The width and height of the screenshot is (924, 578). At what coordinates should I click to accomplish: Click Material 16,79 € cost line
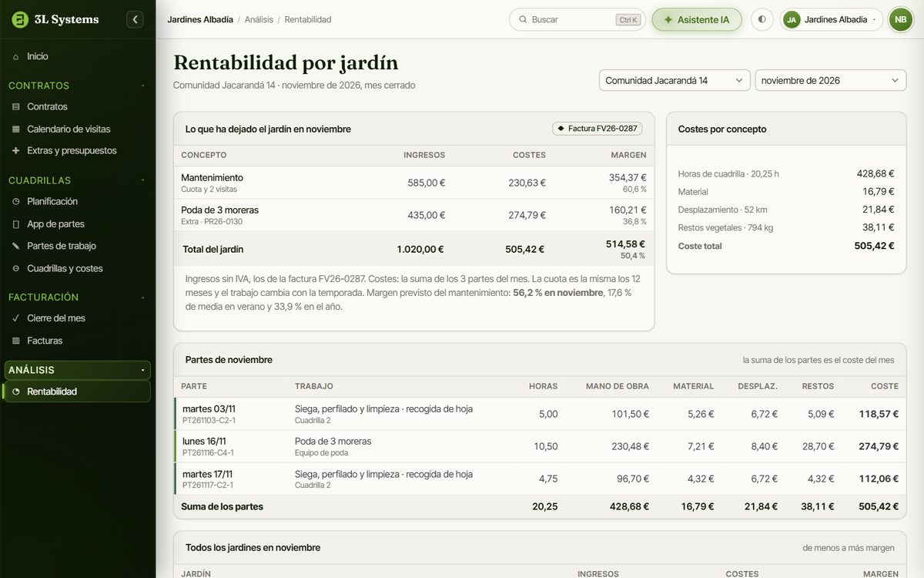(x=786, y=191)
